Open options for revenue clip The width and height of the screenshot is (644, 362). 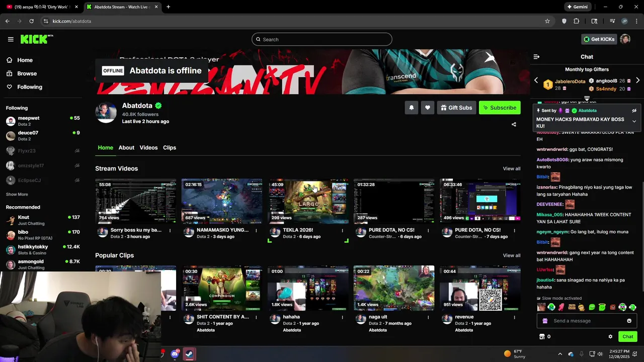tap(514, 317)
